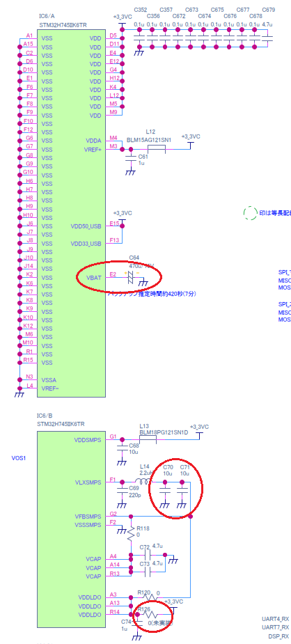The height and width of the screenshot is (644, 291).
Task: Select the C68 10u capacitor symbol
Action: (122, 448)
